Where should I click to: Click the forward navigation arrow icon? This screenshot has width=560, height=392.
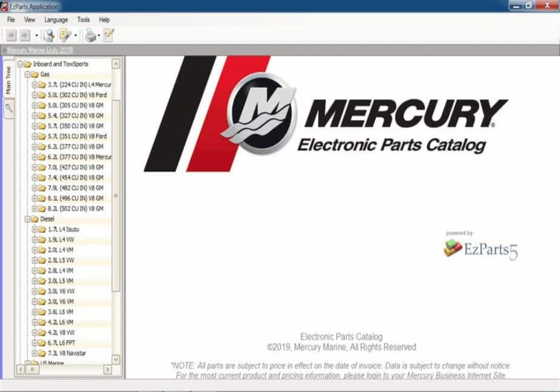tap(25, 35)
